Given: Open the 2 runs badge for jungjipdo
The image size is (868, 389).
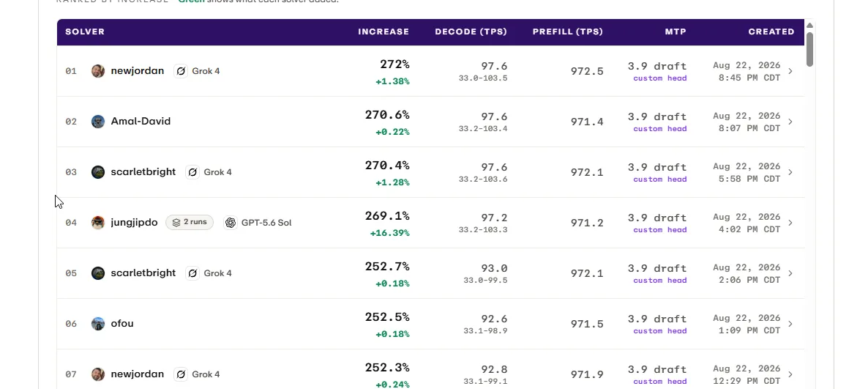Looking at the screenshot, I should point(190,222).
